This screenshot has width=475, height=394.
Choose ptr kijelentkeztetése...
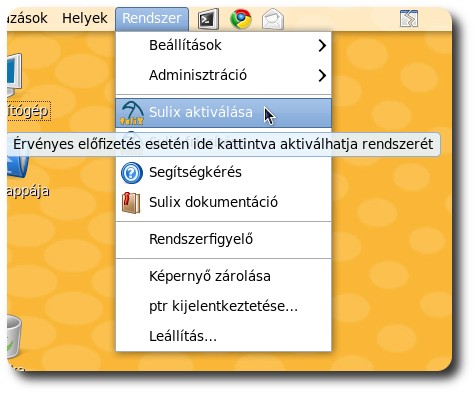(223, 306)
